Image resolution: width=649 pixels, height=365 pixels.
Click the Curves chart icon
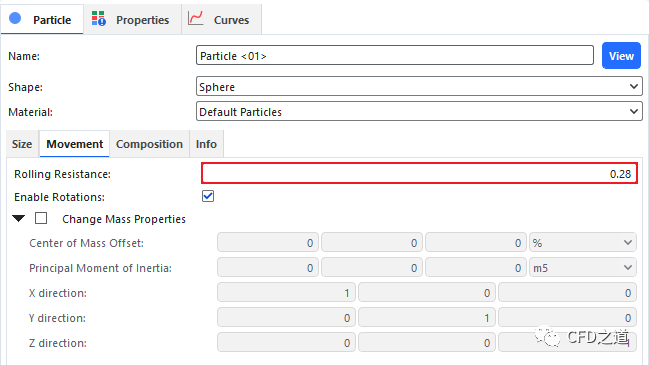195,18
